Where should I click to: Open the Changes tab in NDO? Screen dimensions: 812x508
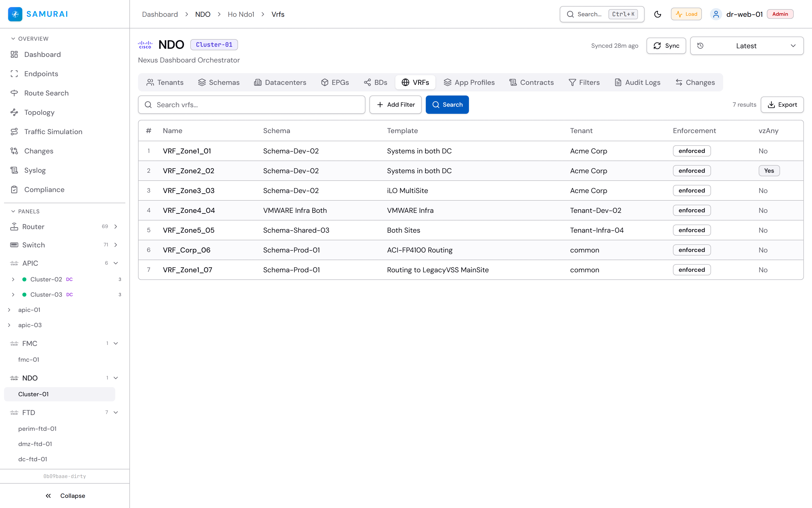click(695, 82)
